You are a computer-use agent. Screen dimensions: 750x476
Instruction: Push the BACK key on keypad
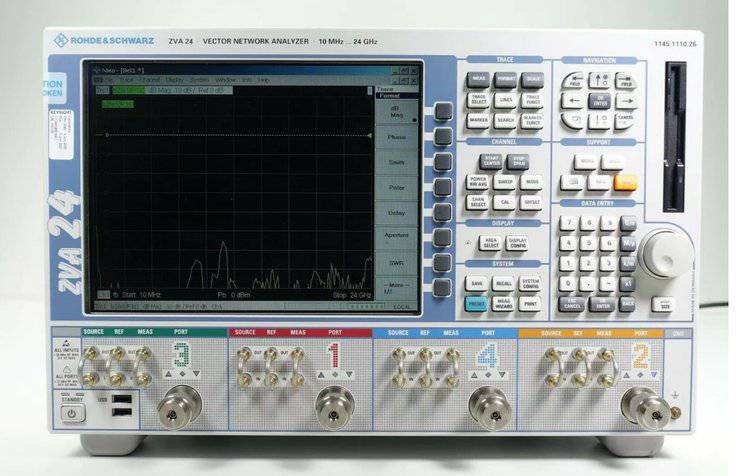point(628,304)
